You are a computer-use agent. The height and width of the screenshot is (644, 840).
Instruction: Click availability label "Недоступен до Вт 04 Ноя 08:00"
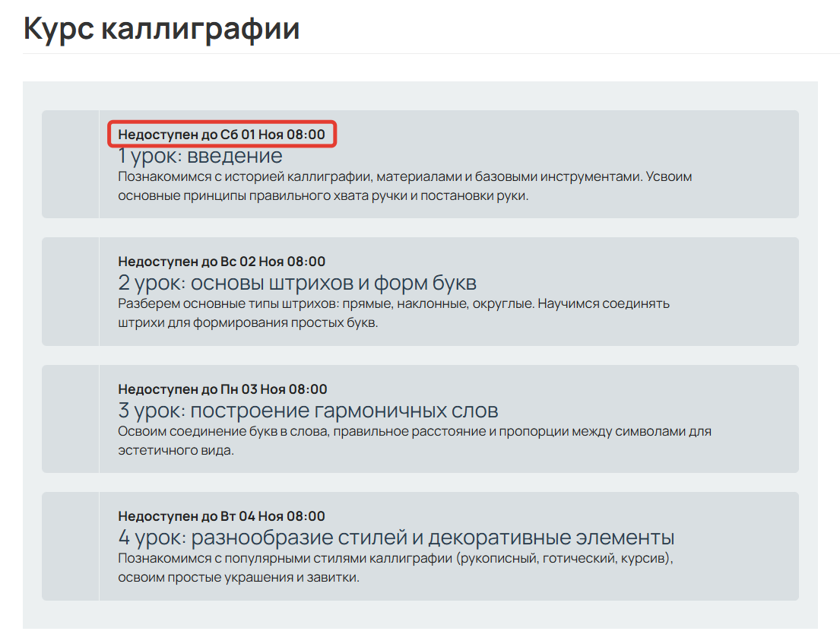click(x=222, y=516)
